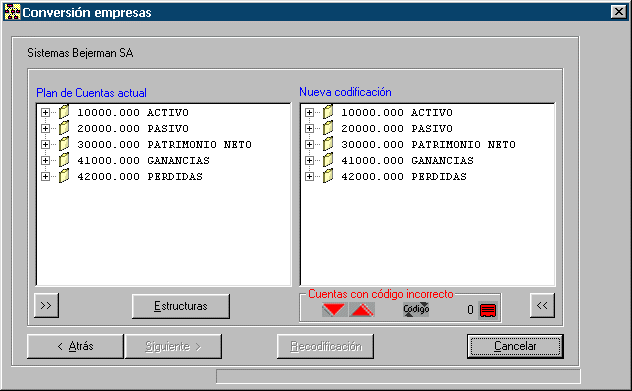Expand 30000.000 PATRIMONIO NETO in current plan
Image resolution: width=632 pixels, height=391 pixels.
point(46,144)
